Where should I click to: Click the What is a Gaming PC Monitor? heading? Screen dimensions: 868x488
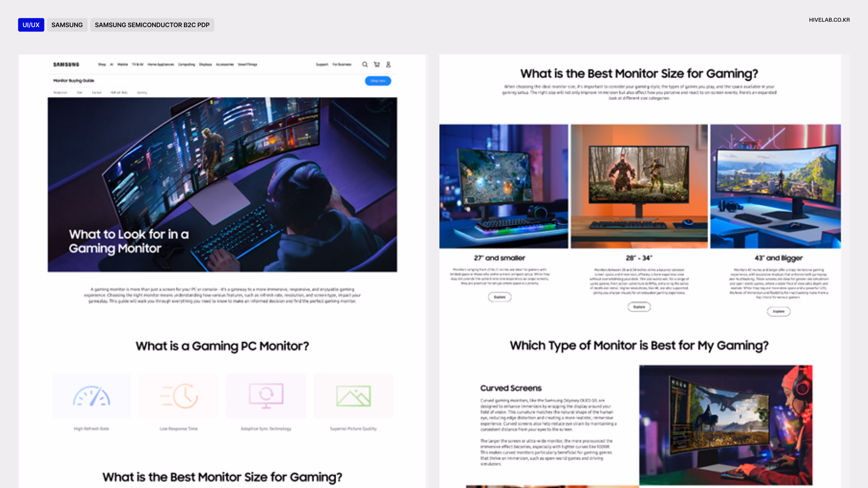pyautogui.click(x=222, y=346)
